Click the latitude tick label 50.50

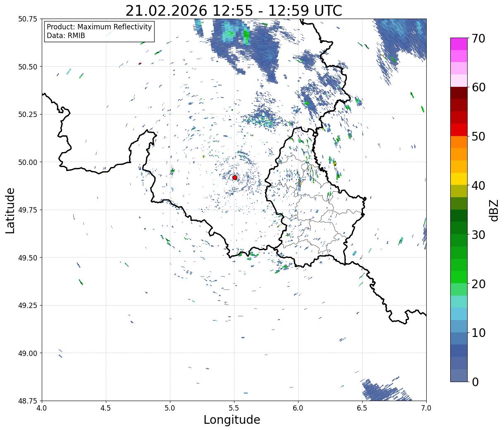click(x=27, y=67)
